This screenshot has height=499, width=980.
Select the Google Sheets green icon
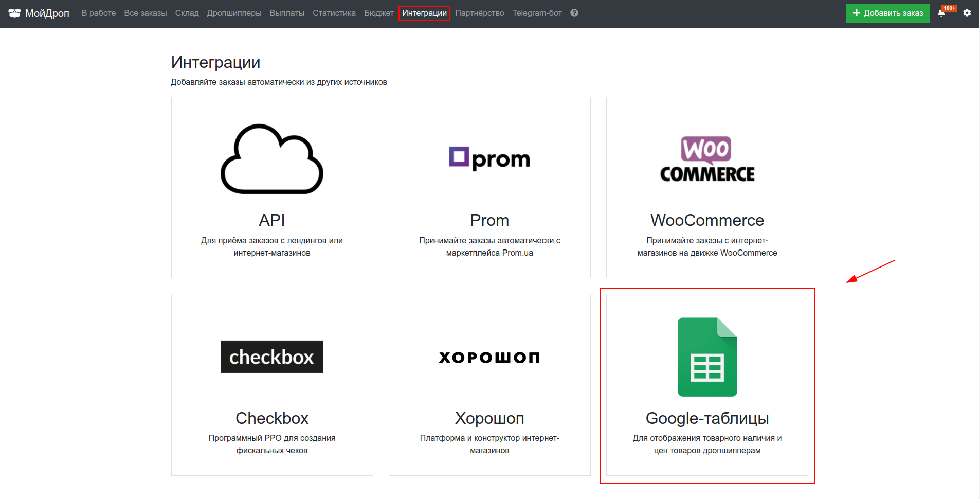707,357
